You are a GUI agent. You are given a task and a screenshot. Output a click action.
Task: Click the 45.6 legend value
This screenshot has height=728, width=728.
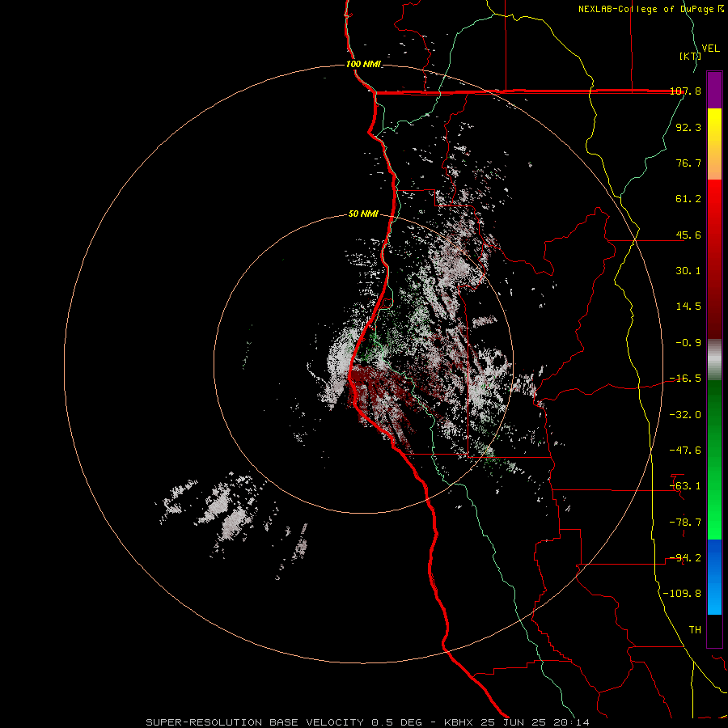click(x=688, y=235)
